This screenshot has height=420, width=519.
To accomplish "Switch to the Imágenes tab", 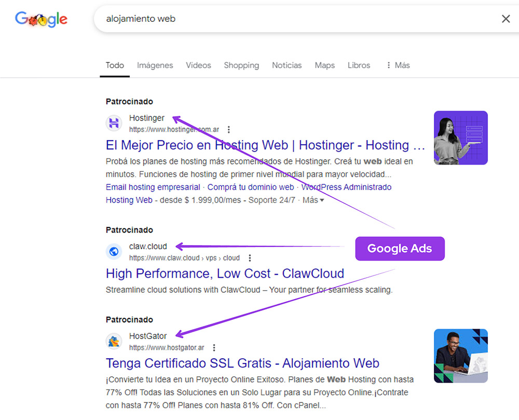I will 155,65.
